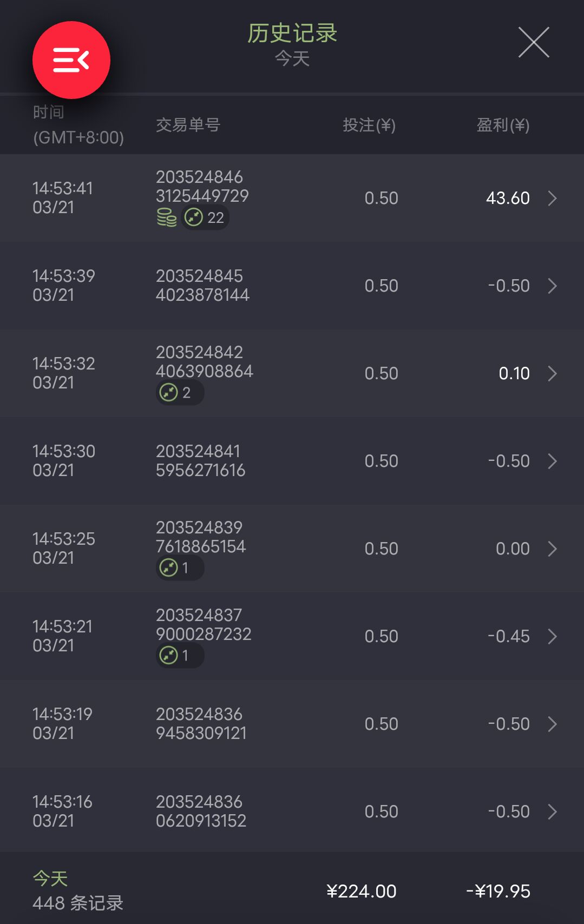Screen dimensions: 584x924
Task: Open details chevron for the 14:53:19 record
Action: pos(552,724)
